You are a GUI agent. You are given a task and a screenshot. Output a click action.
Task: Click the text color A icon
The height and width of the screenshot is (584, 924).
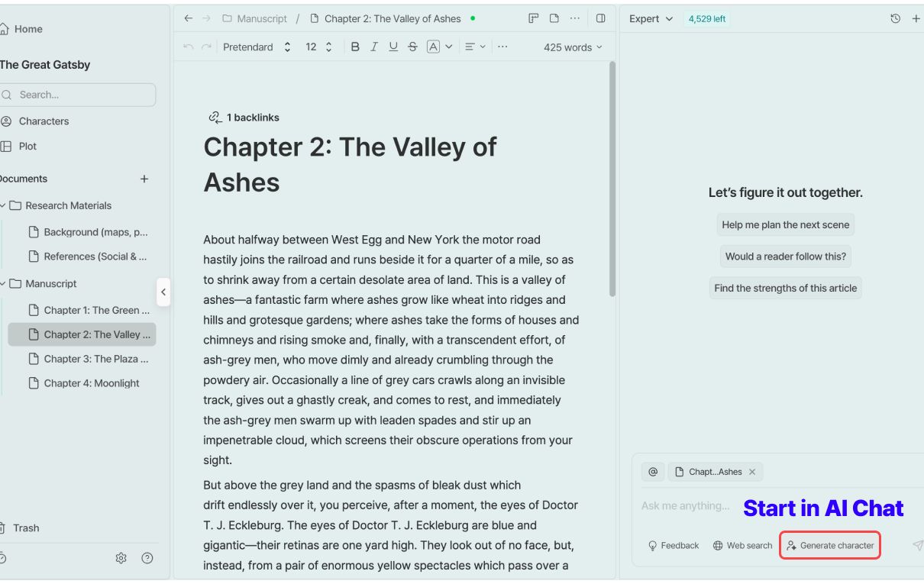click(x=433, y=47)
